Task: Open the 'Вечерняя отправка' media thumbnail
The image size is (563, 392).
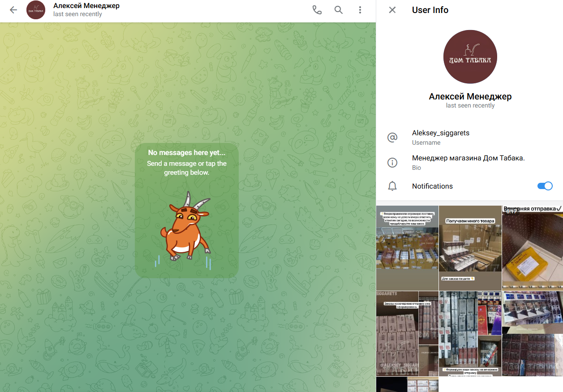Action: click(x=533, y=248)
